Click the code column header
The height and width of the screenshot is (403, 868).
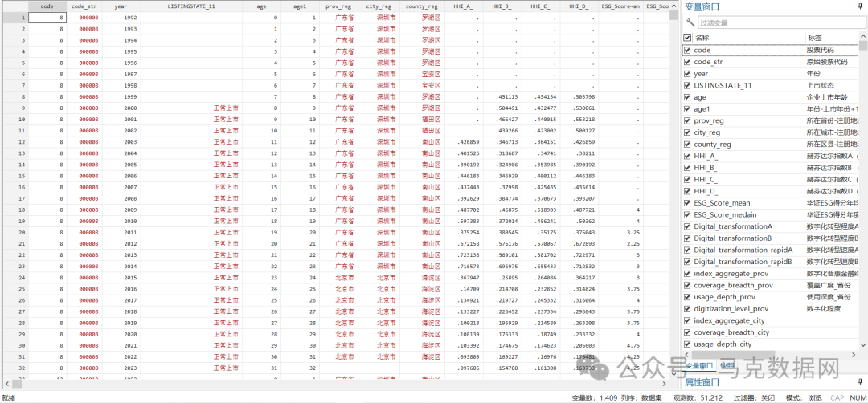[x=47, y=6]
